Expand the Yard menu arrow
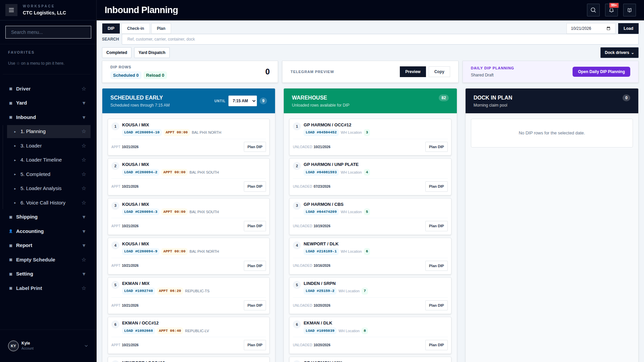Image resolution: width=644 pixels, height=362 pixels. (84, 103)
